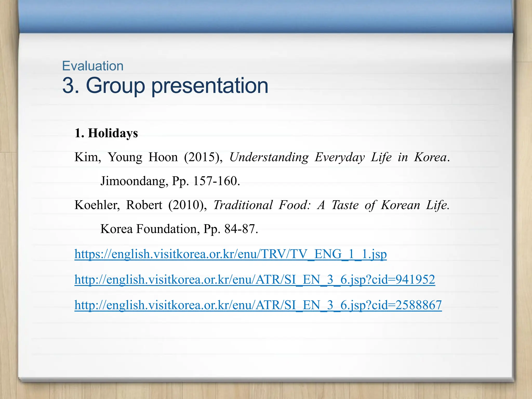Image resolution: width=532 pixels, height=399 pixels.
Task: Click the page range 'Pp. 157-160'
Action: click(205, 181)
